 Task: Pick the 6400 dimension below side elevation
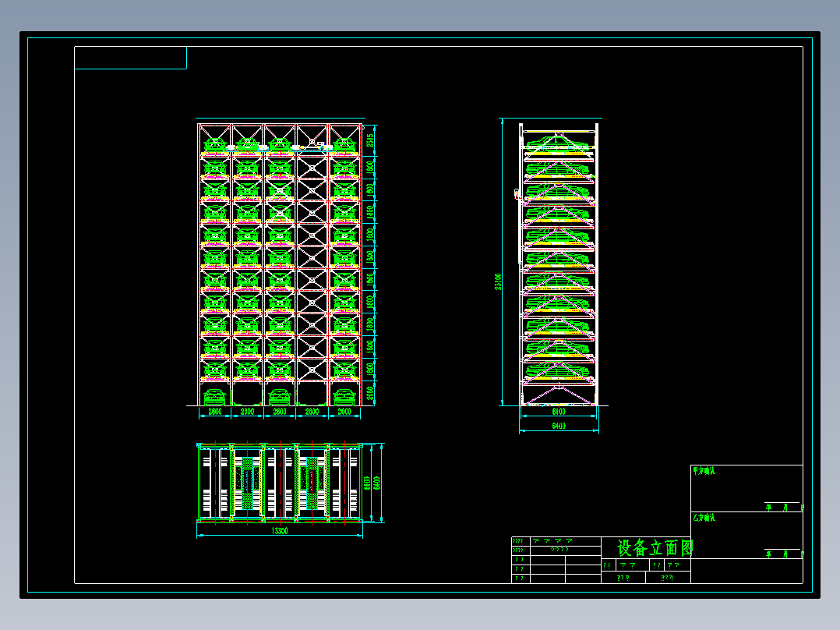pos(559,426)
